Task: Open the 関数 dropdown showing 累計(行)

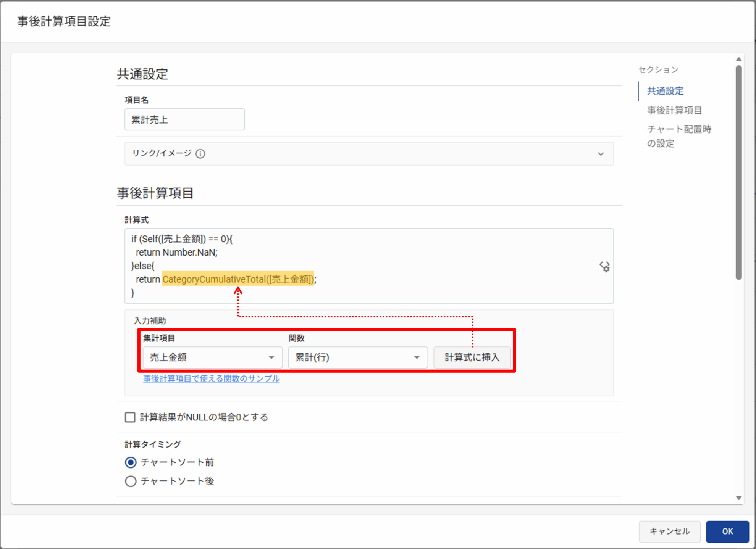Action: [357, 357]
